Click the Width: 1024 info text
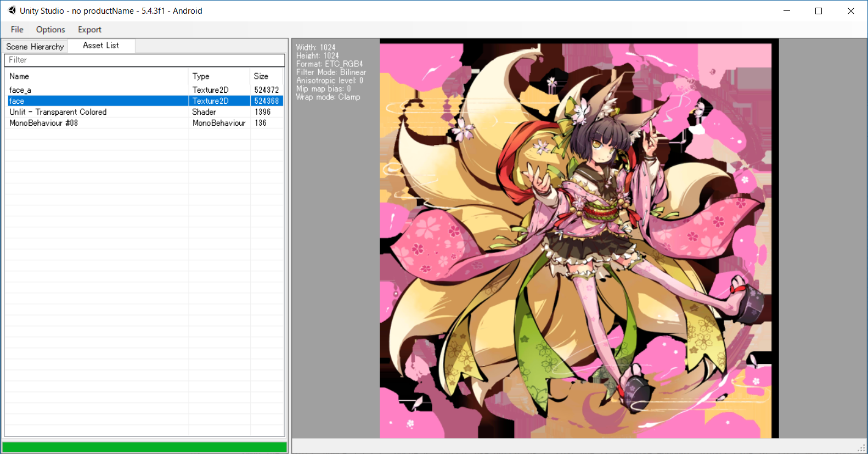The height and width of the screenshot is (454, 868). [x=315, y=48]
